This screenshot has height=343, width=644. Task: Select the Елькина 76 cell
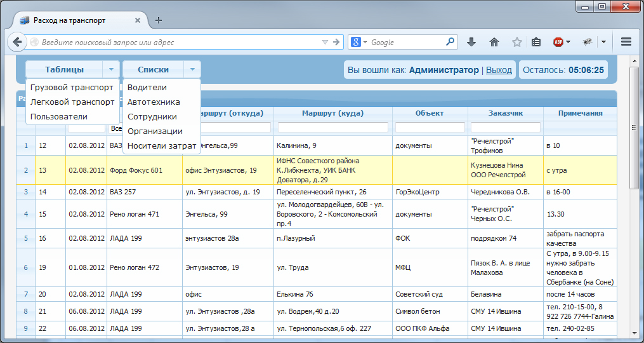333,295
